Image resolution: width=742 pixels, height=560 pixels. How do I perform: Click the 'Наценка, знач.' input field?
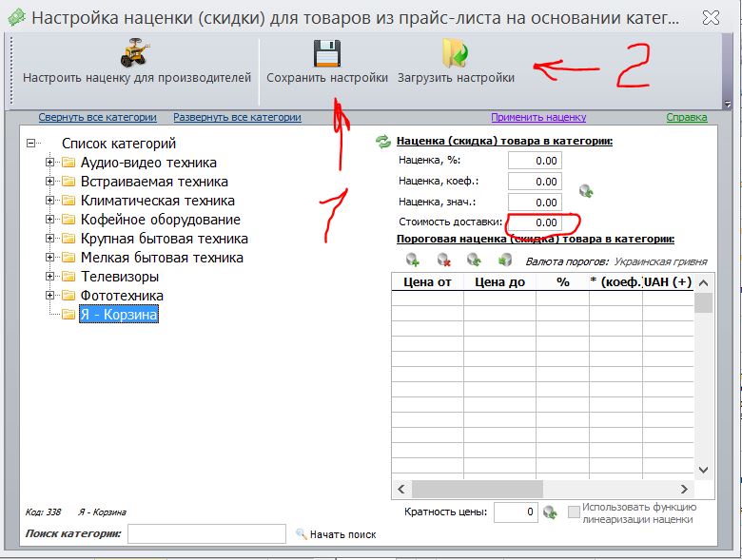[535, 203]
